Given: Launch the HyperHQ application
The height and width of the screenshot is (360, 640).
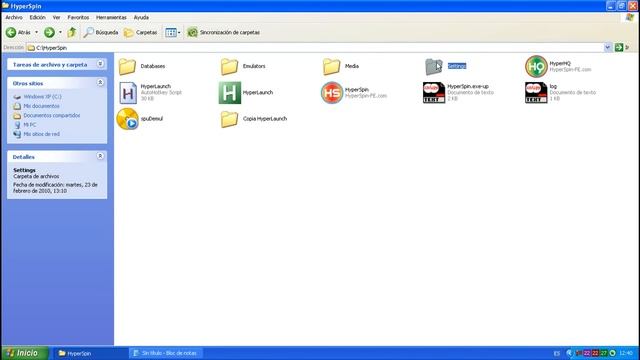Looking at the screenshot, I should [558, 66].
